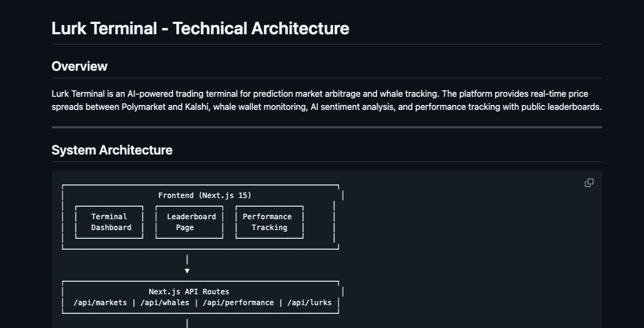The height and width of the screenshot is (328, 644).
Task: Select the Leaderboard Page diagram box
Action: click(x=190, y=222)
